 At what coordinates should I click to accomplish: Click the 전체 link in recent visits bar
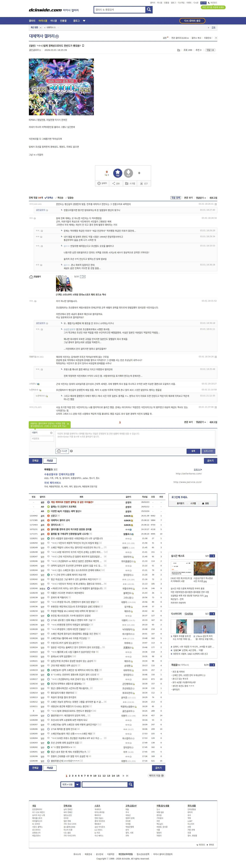point(213,28)
